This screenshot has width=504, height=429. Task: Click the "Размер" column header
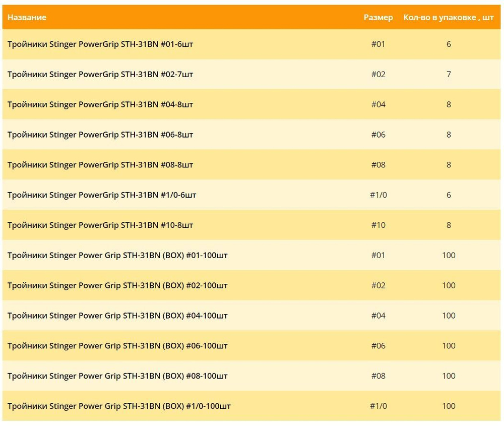tap(378, 17)
